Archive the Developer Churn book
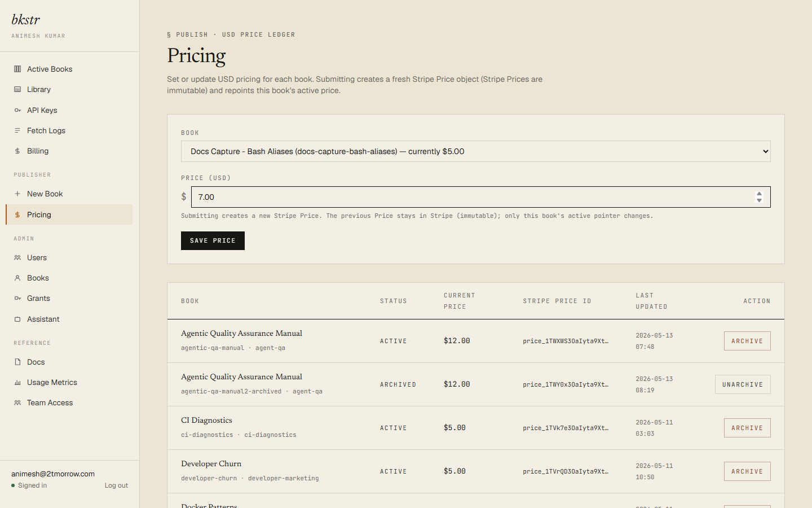This screenshot has height=508, width=812. [x=747, y=471]
